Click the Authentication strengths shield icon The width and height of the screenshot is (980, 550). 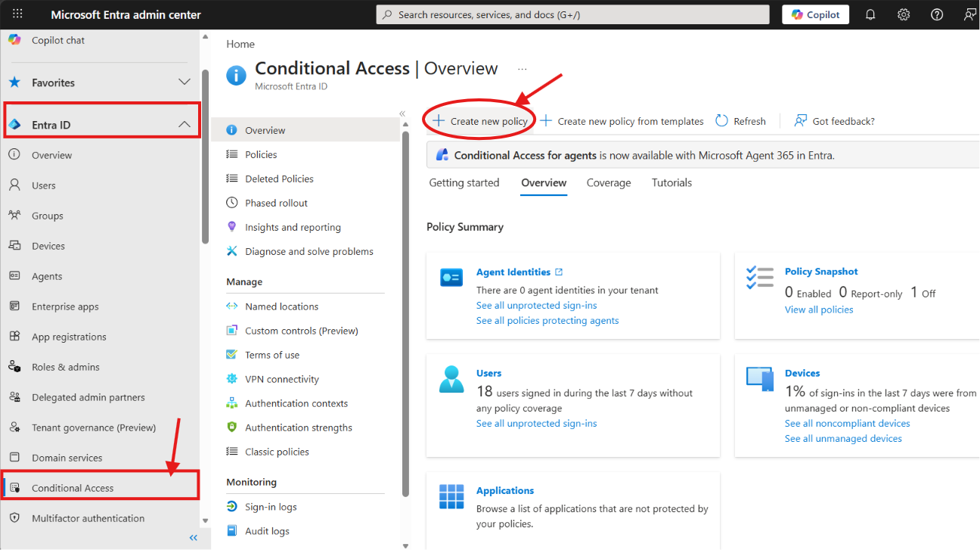[x=232, y=427]
